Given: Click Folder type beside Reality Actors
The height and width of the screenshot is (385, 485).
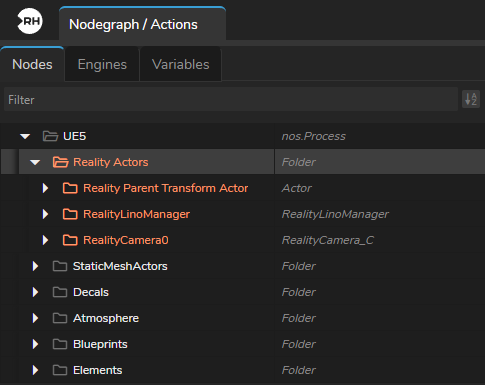Looking at the screenshot, I should 298,162.
